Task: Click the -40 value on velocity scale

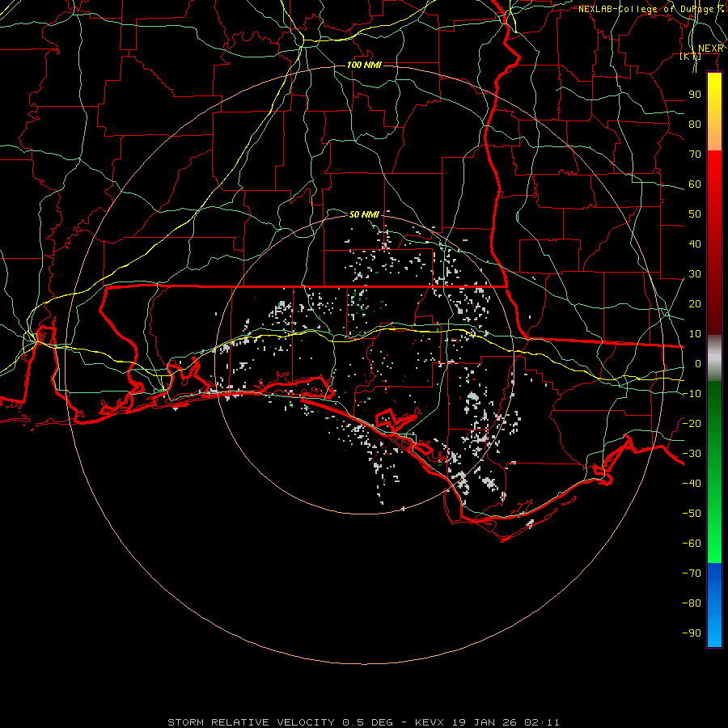Action: pos(692,484)
